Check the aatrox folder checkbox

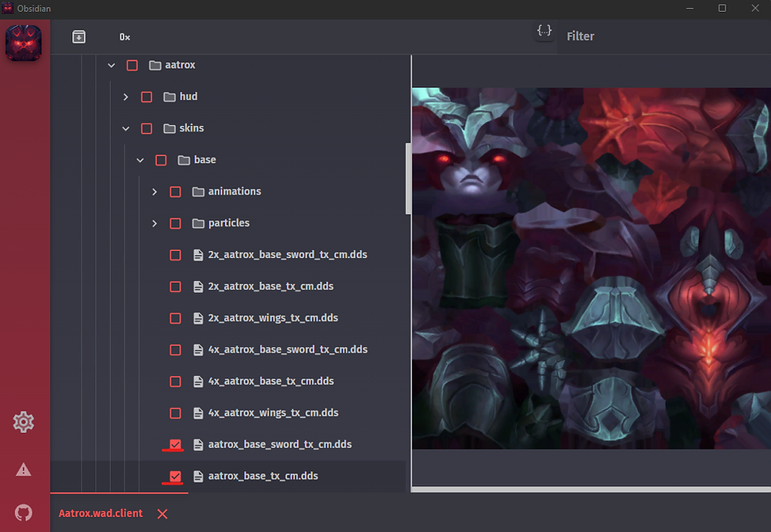132,66
